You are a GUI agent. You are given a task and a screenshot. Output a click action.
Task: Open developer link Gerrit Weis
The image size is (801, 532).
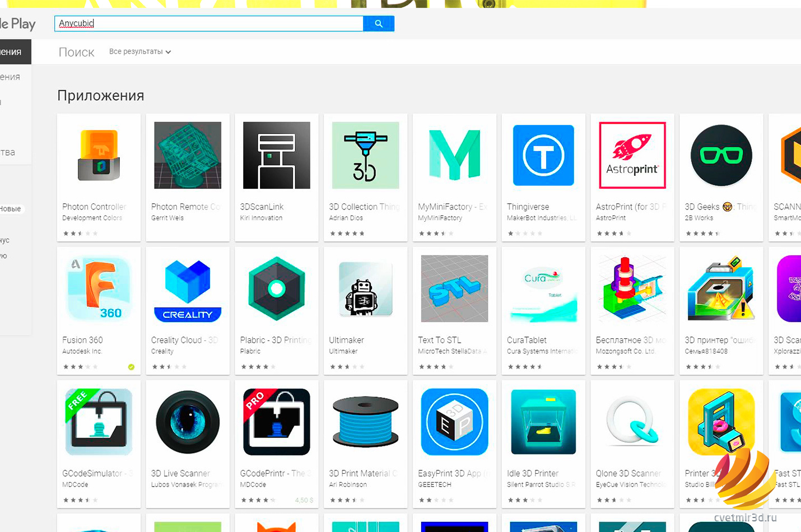pyautogui.click(x=167, y=218)
